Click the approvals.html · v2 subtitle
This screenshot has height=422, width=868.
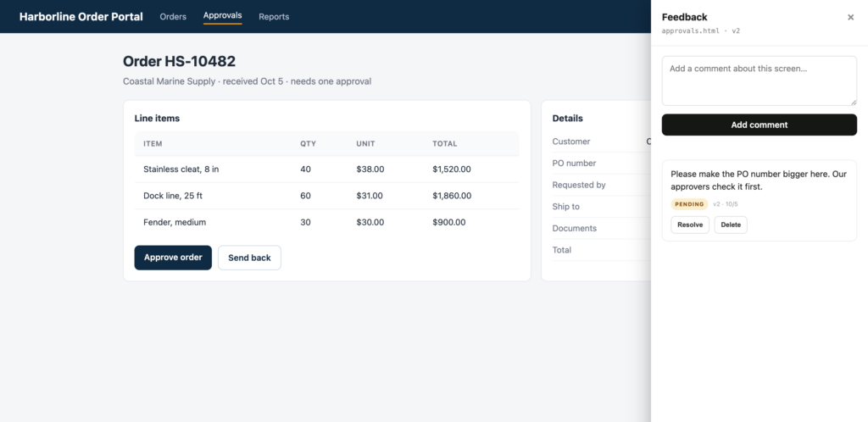(x=701, y=31)
